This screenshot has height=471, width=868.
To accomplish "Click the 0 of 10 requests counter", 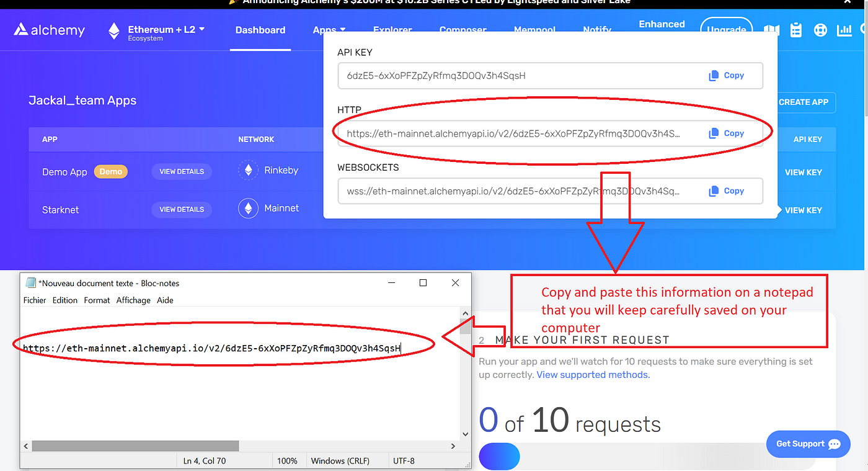I will tap(570, 421).
